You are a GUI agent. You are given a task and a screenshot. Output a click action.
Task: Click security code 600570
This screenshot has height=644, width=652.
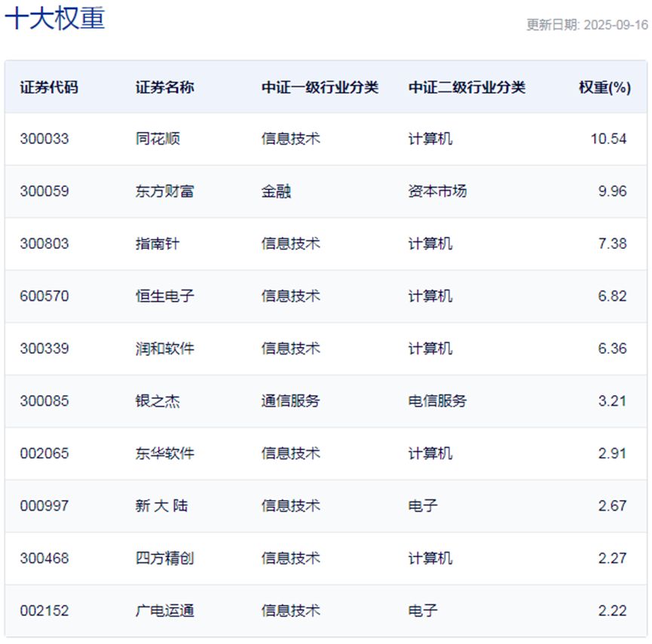pos(44,296)
